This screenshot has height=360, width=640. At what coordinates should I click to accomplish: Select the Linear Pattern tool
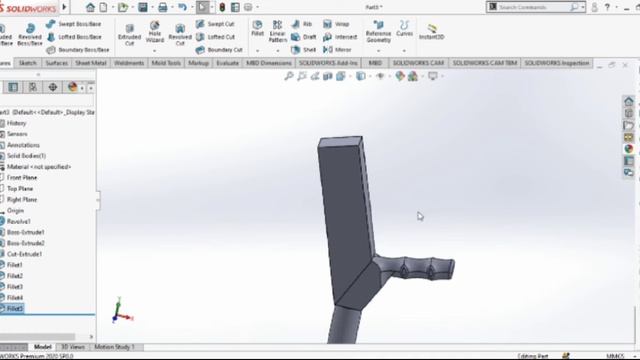point(278,31)
